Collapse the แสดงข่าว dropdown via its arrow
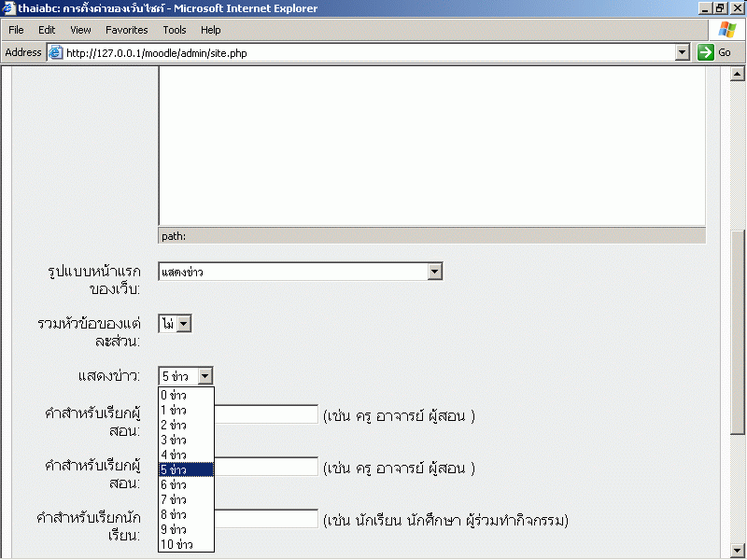Image resolution: width=747 pixels, height=560 pixels. 205,376
